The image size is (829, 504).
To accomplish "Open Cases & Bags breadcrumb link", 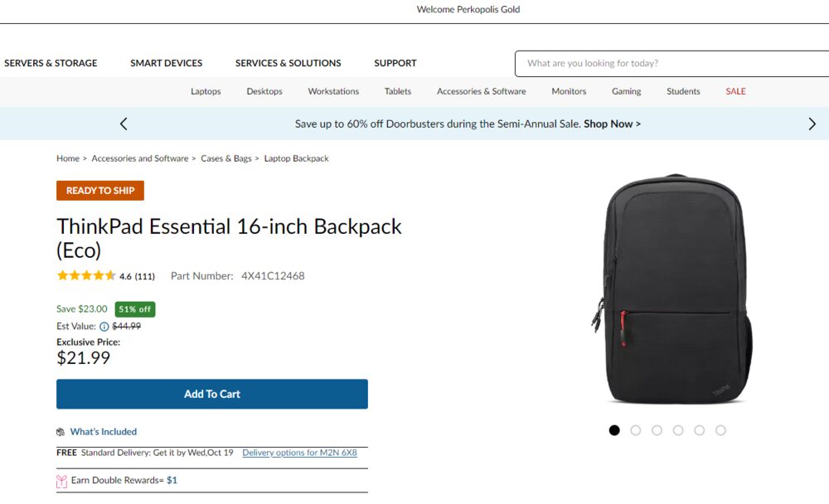I will (x=225, y=158).
